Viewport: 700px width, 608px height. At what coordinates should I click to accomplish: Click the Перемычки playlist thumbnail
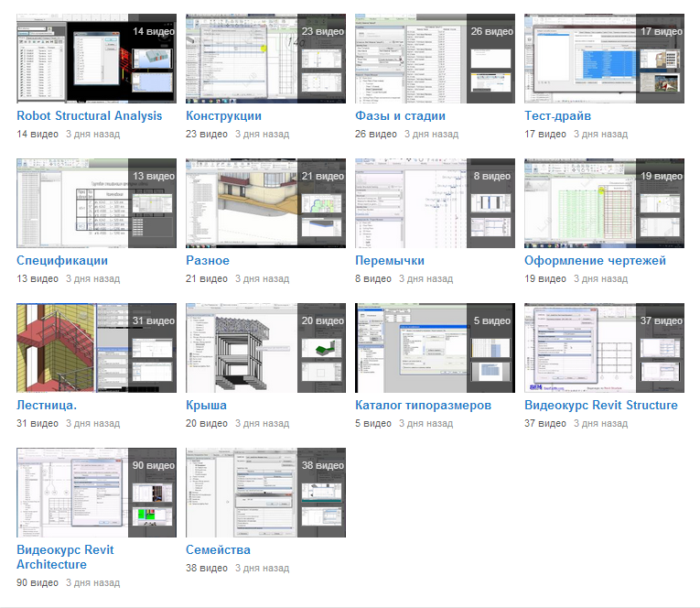tap(435, 203)
